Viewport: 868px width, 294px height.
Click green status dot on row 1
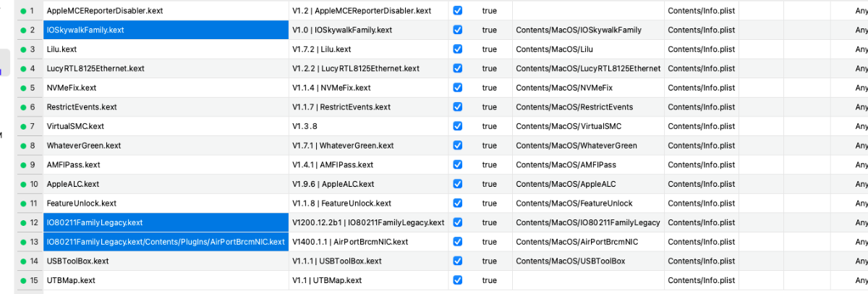(x=24, y=11)
